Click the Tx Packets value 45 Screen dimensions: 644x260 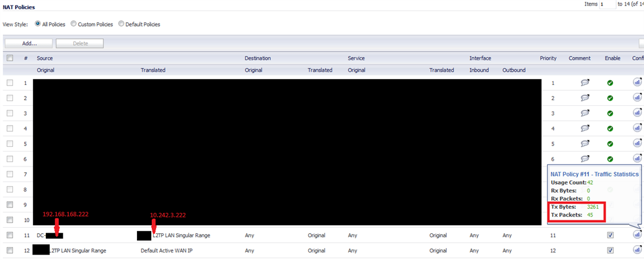590,215
